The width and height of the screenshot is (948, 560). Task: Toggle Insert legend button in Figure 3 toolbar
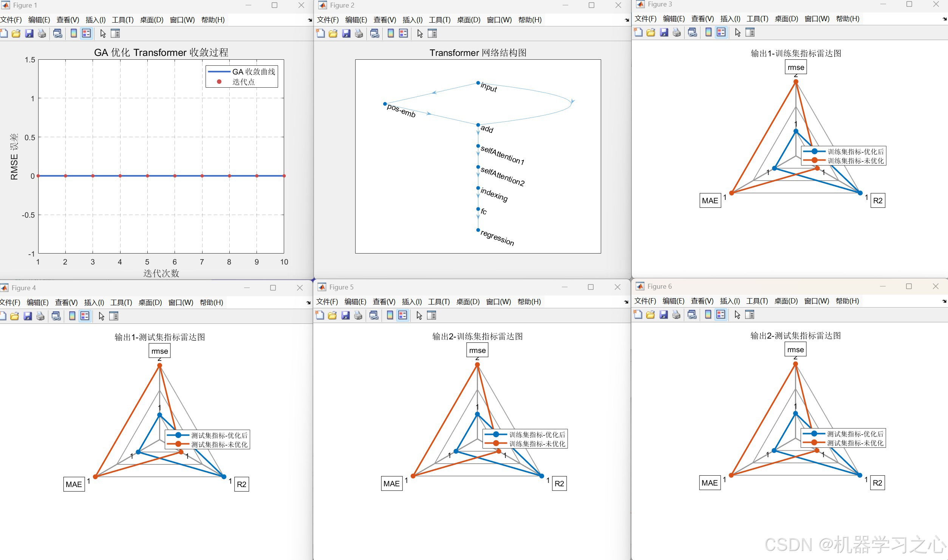click(721, 32)
